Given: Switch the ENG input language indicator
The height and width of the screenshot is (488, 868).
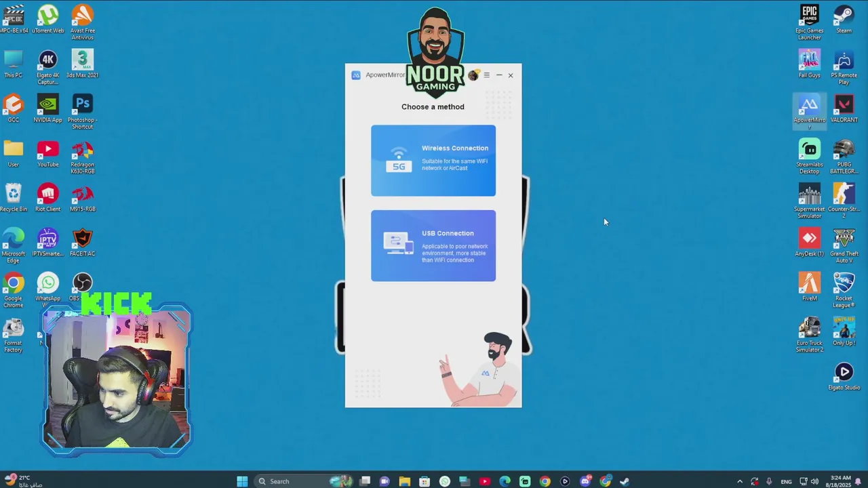Looking at the screenshot, I should [786, 481].
